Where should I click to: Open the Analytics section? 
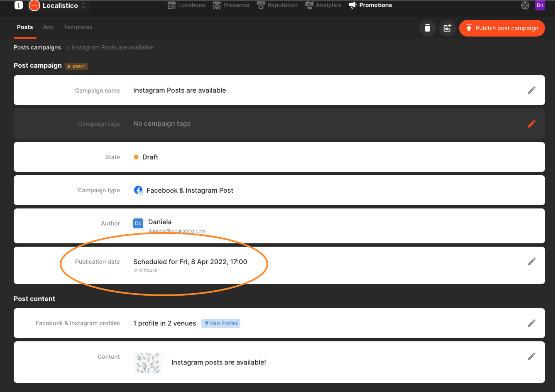click(x=323, y=5)
